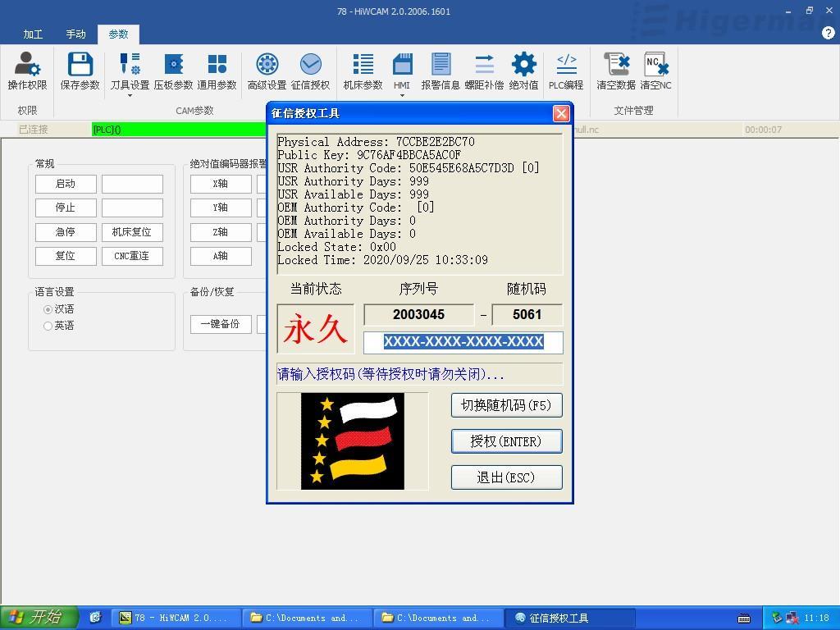Click the Y轴 encoder button

click(221, 208)
